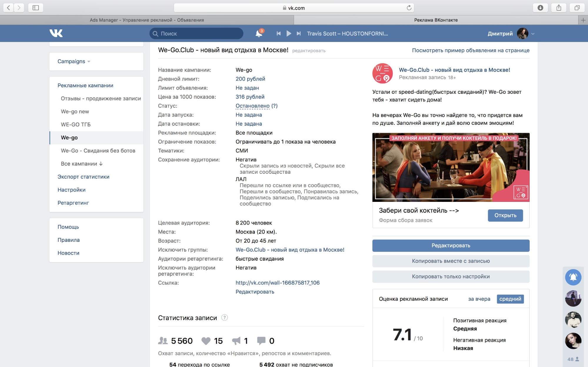Open the ad promo image with superheroes
This screenshot has height=367, width=588.
[x=451, y=167]
